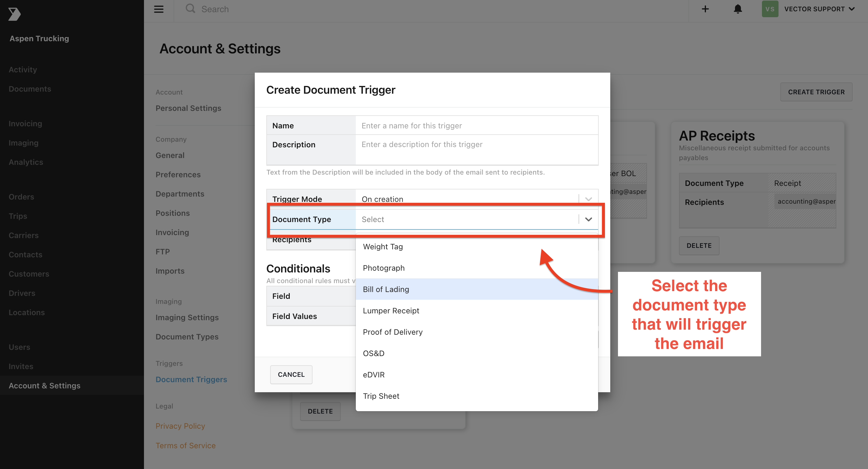Open Departments settings
This screenshot has width=868, height=469.
tap(180, 194)
